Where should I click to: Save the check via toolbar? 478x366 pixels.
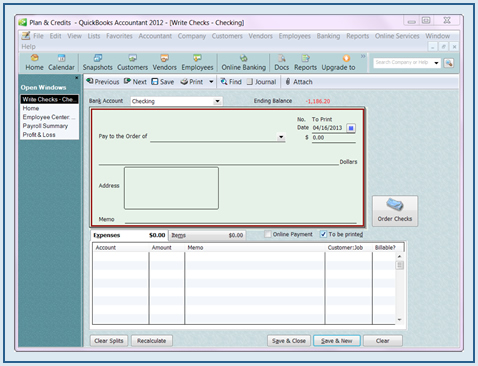click(x=163, y=82)
